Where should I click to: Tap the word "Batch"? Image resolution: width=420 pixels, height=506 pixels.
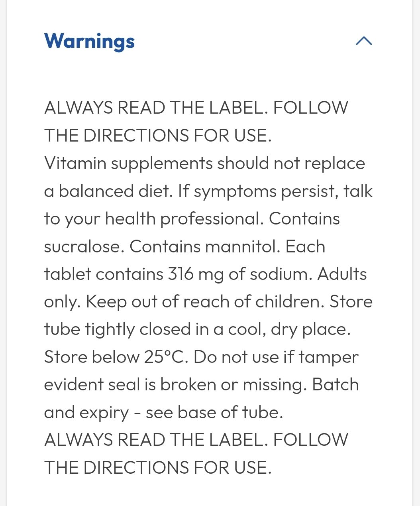tap(335, 385)
